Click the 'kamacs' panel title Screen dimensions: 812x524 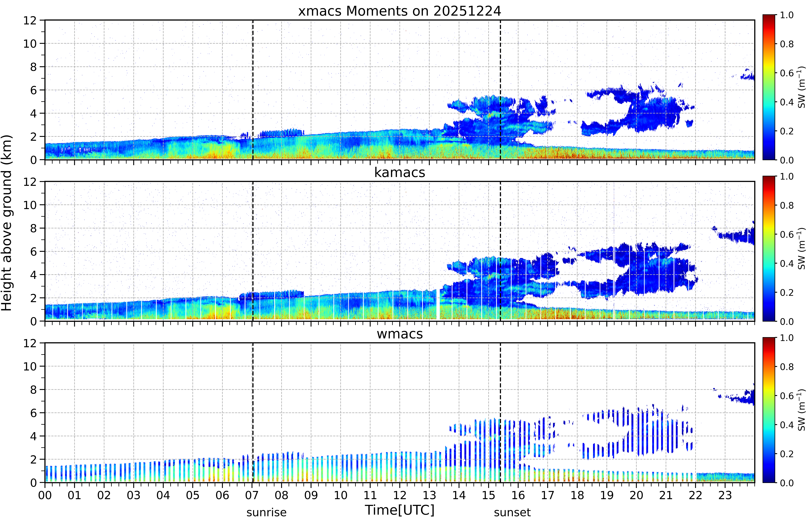(400, 172)
